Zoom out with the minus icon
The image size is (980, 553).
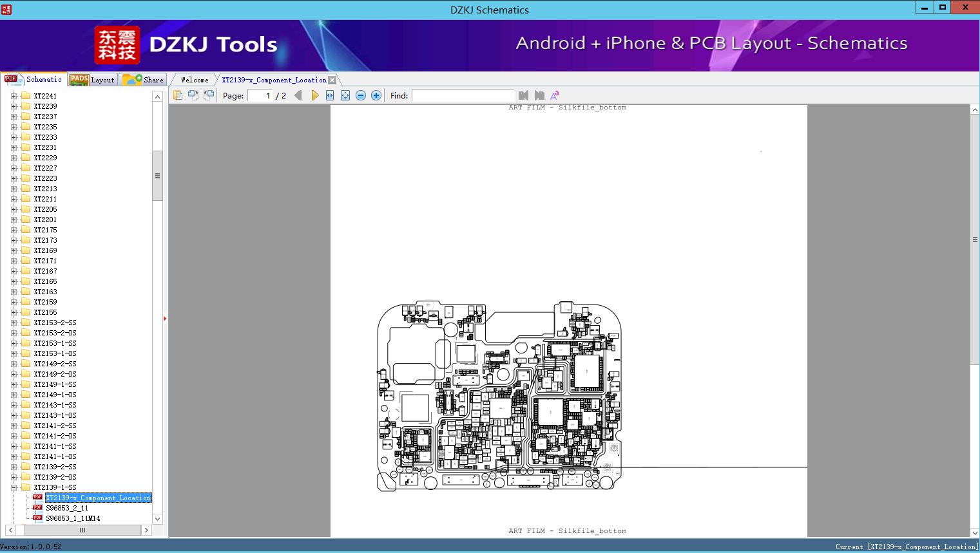[x=361, y=95]
